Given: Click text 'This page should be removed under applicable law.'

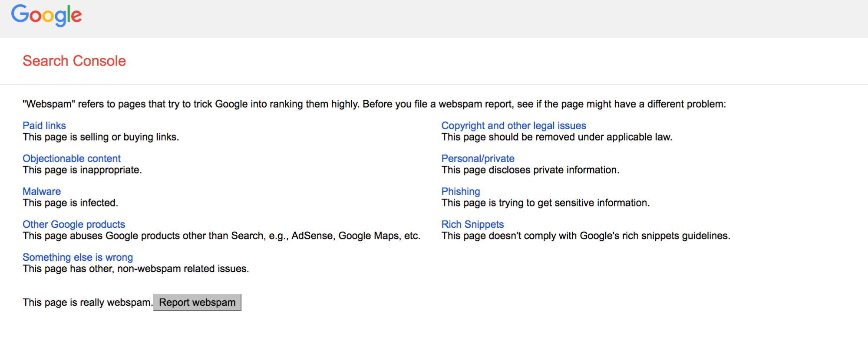Looking at the screenshot, I should tap(557, 137).
